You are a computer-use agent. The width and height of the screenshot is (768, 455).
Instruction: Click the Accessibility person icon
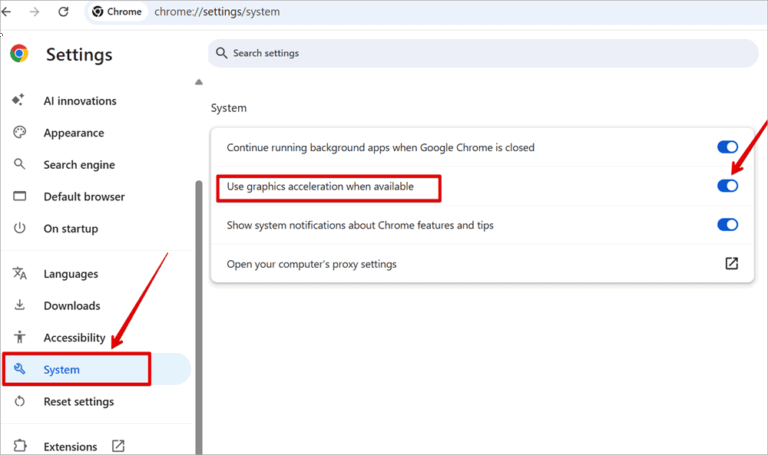20,336
